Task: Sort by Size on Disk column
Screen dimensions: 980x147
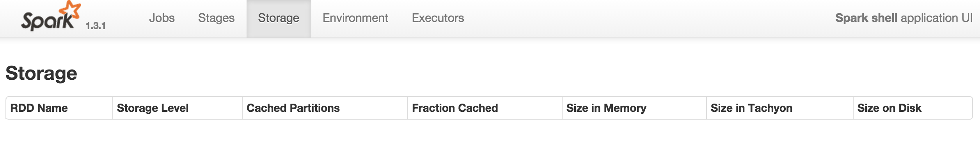Action: [x=889, y=108]
